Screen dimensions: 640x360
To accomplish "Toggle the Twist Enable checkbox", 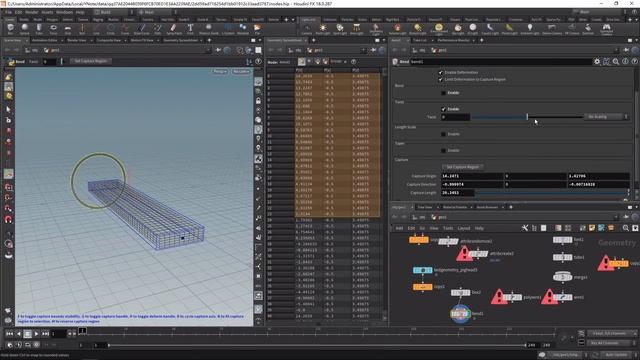I will point(444,109).
